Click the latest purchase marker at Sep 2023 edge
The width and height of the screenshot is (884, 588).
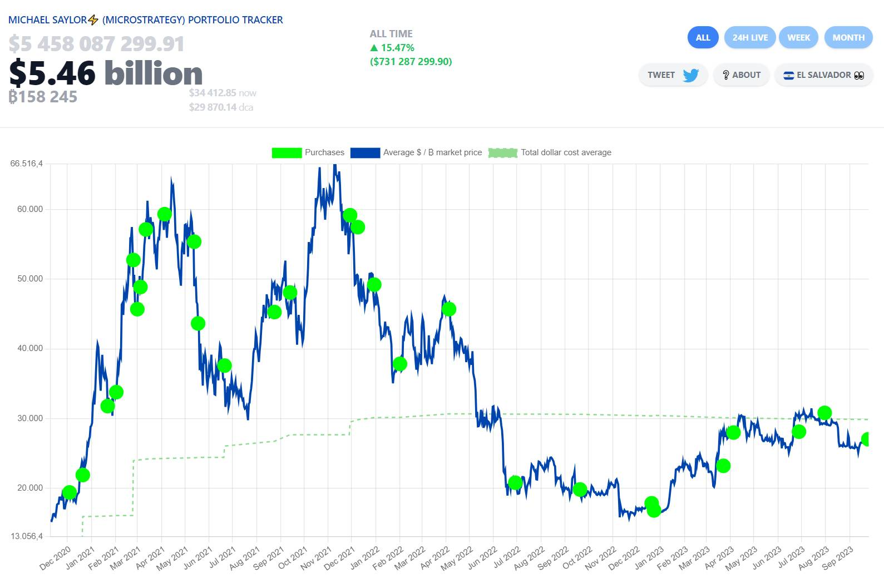pos(866,439)
